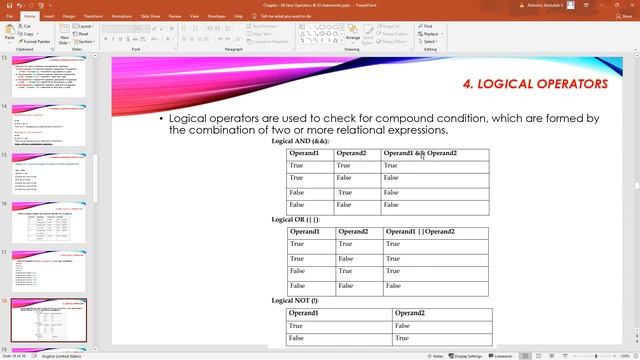The height and width of the screenshot is (360, 640).
Task: Toggle the Comments pane
Action: 500,356
